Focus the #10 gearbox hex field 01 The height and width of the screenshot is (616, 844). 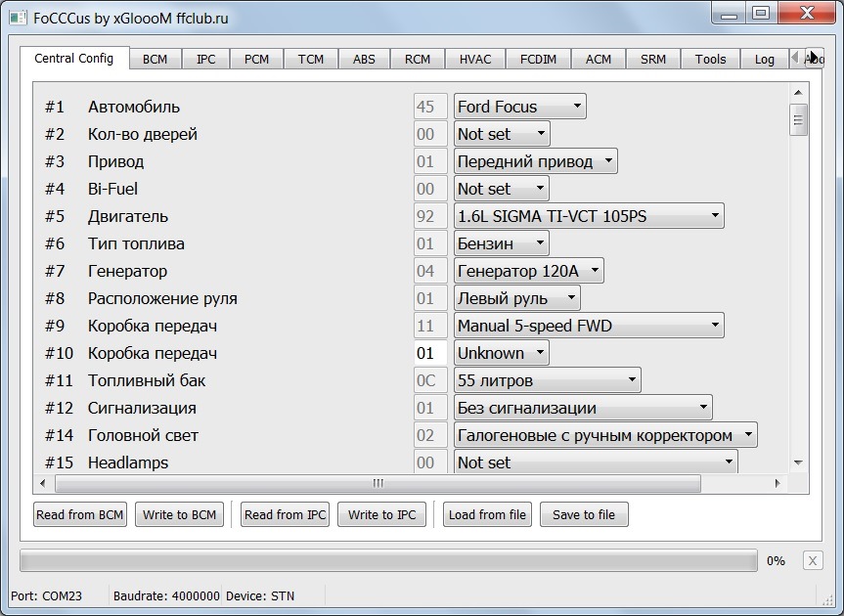[x=430, y=353]
